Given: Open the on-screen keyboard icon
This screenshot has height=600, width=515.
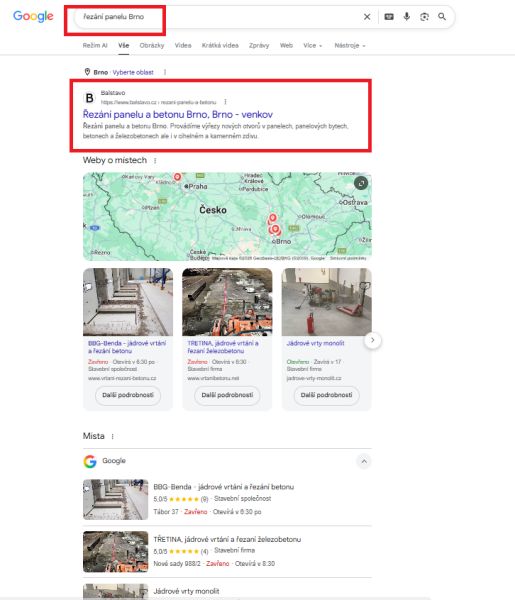Looking at the screenshot, I should (x=389, y=17).
